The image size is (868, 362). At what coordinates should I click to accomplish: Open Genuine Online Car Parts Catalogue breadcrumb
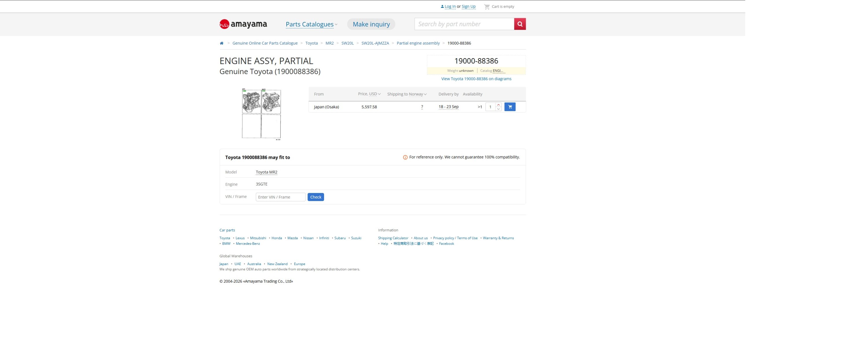tap(265, 43)
